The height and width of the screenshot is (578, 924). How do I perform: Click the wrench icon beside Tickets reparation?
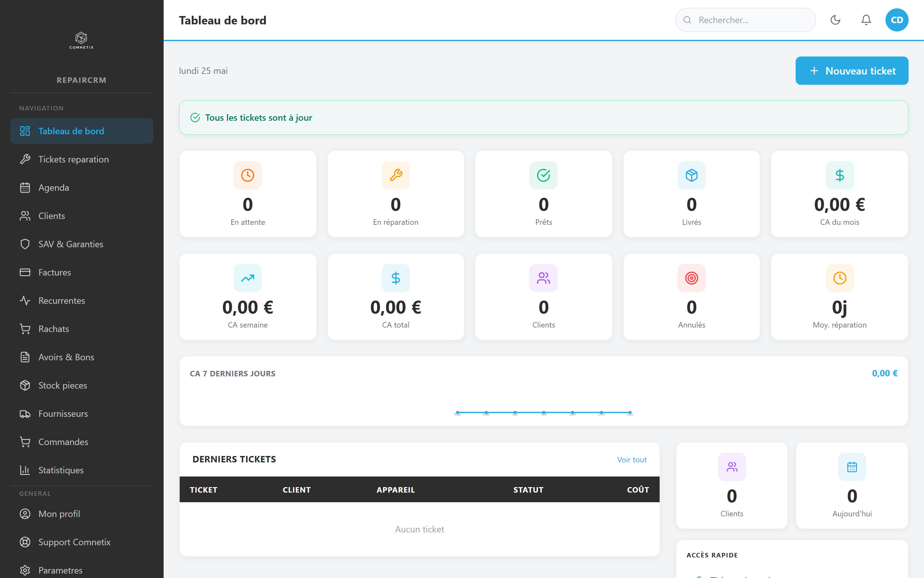pos(25,159)
